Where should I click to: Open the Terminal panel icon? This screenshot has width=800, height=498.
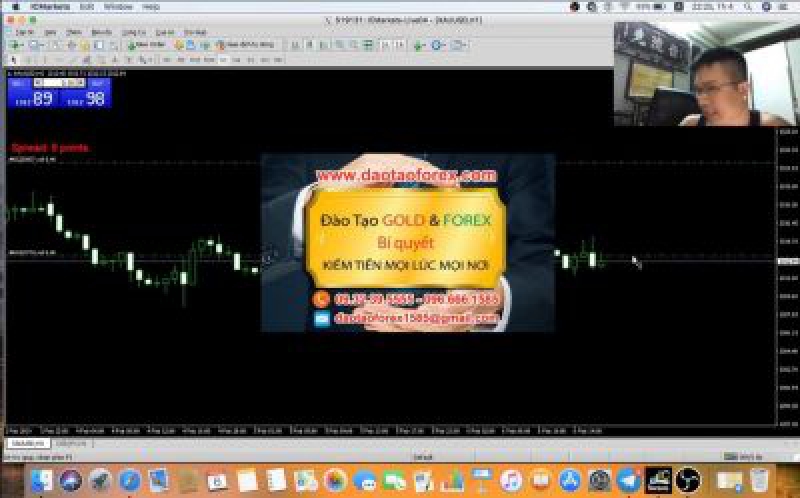pos(99,45)
